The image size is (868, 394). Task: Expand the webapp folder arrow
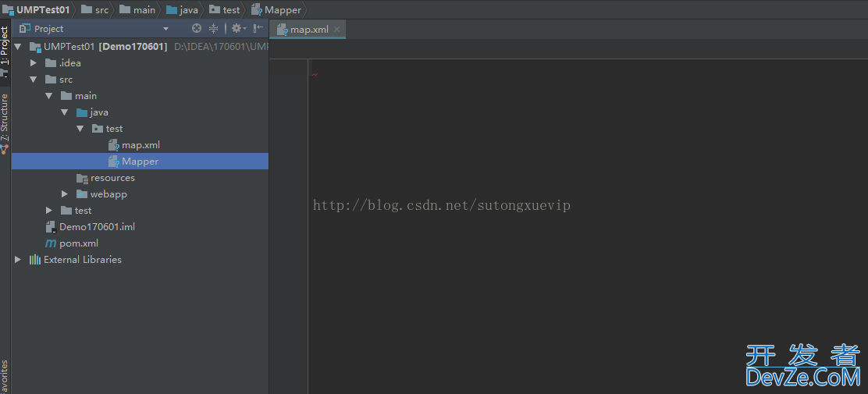[x=65, y=194]
